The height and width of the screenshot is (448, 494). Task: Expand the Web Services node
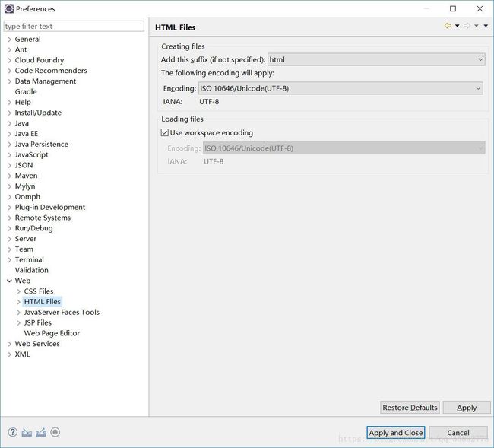point(9,344)
